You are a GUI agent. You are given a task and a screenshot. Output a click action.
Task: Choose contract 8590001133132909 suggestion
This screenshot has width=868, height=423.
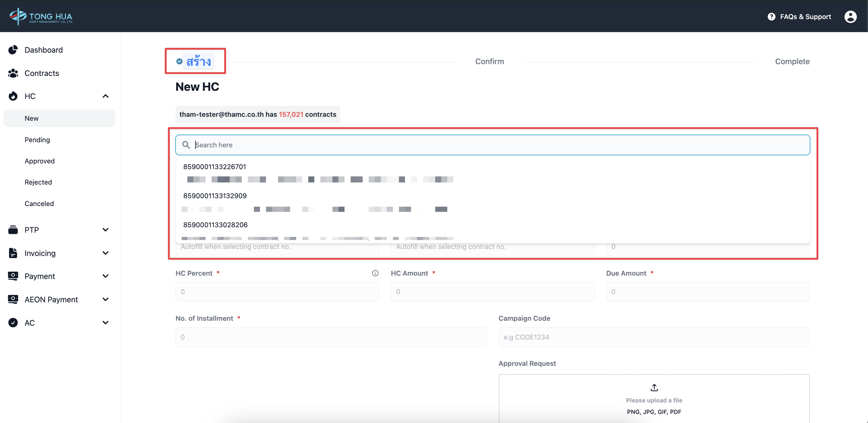click(215, 196)
